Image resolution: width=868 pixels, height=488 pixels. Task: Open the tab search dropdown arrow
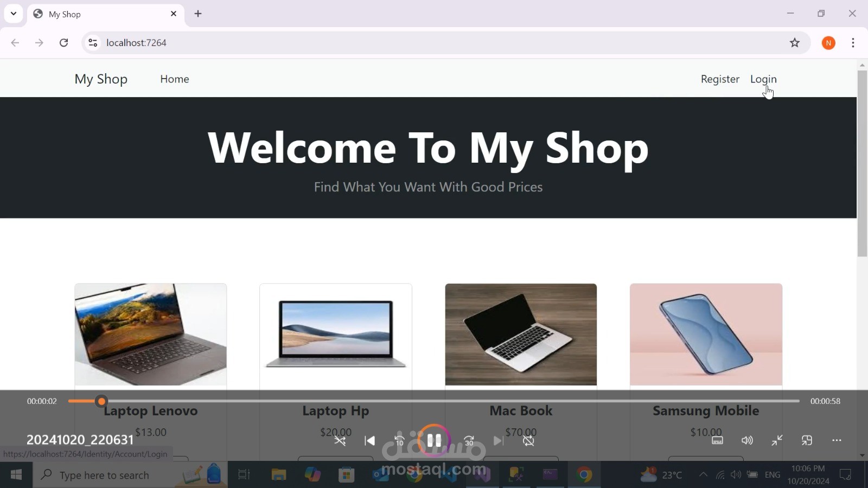point(14,14)
